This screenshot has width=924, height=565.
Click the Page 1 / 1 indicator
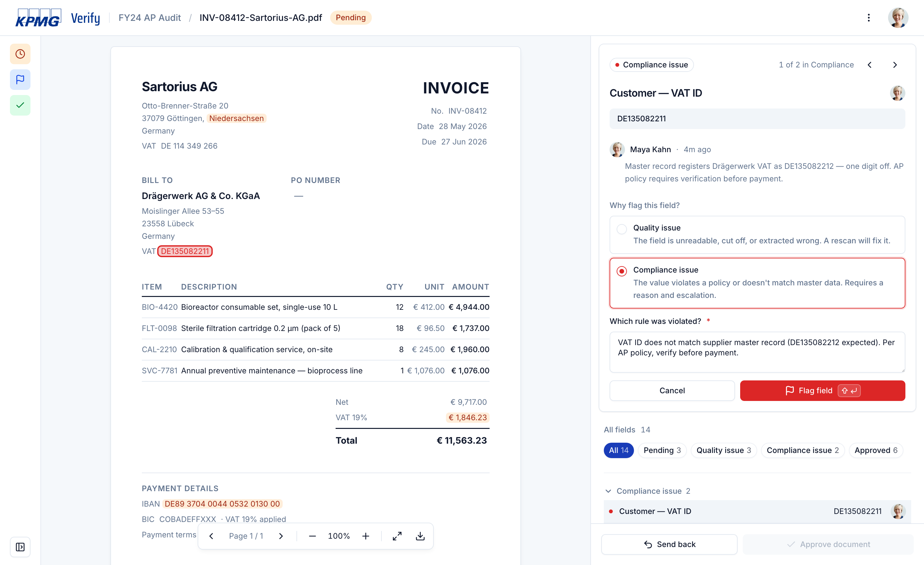pos(246,536)
